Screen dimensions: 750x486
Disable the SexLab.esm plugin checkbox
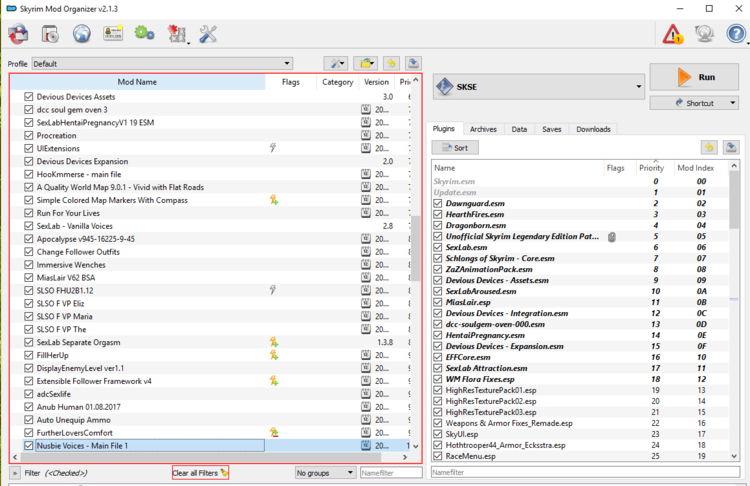coord(438,247)
